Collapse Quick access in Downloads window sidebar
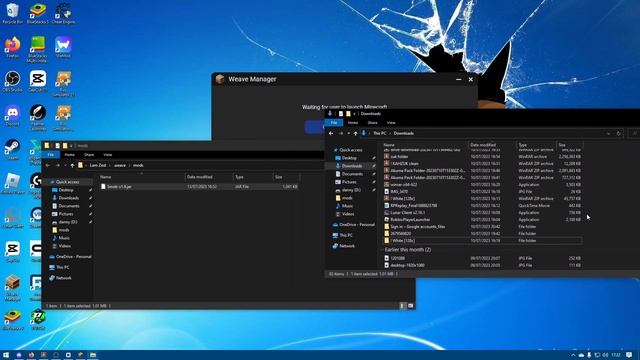This screenshot has height=360, width=640. 331,150
